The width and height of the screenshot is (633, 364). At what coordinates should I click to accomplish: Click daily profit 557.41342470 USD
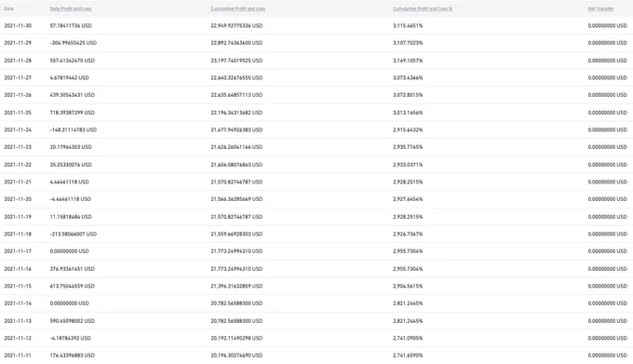(73, 61)
